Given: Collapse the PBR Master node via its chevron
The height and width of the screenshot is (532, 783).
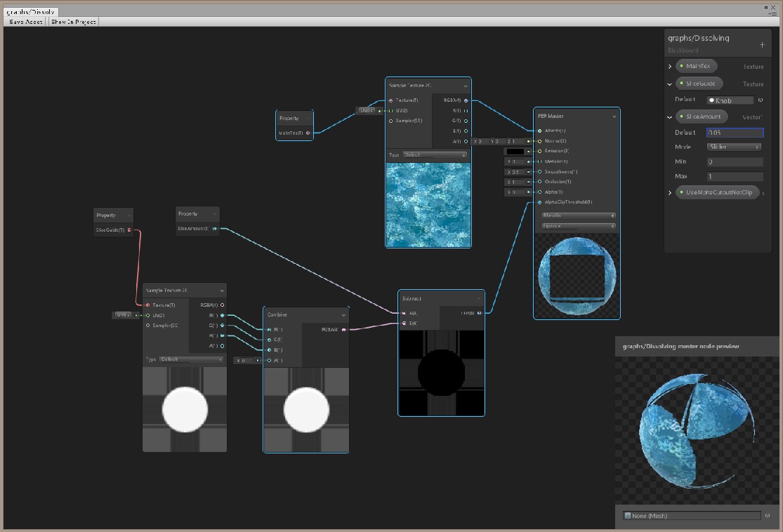Looking at the screenshot, I should pos(614,116).
